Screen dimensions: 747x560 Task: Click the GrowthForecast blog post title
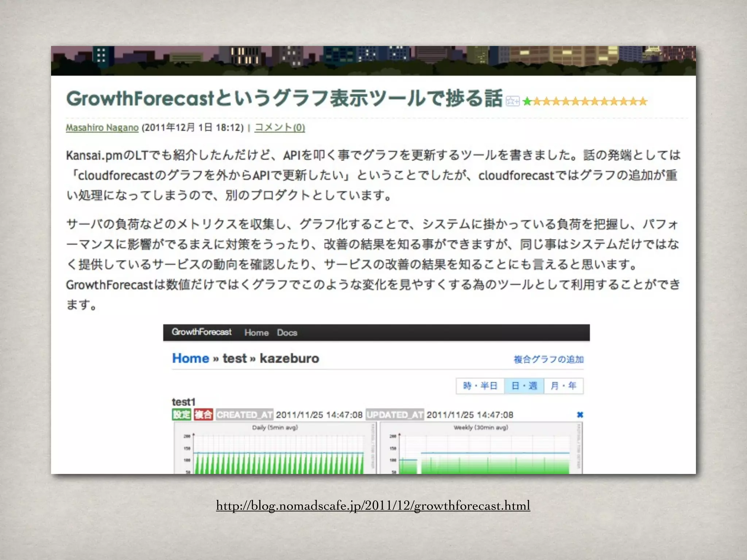tap(284, 98)
